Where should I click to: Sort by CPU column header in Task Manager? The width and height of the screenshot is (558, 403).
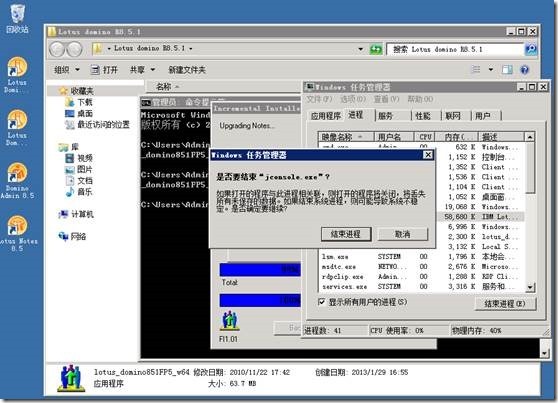point(425,137)
